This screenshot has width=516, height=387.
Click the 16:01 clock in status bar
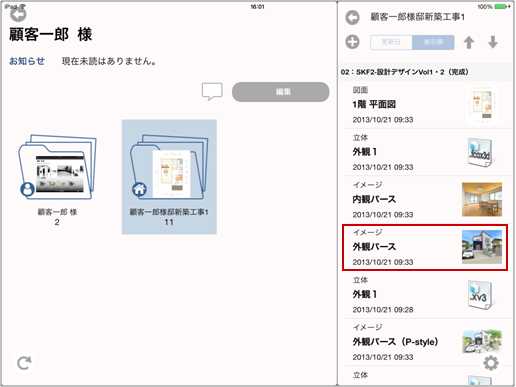[257, 6]
